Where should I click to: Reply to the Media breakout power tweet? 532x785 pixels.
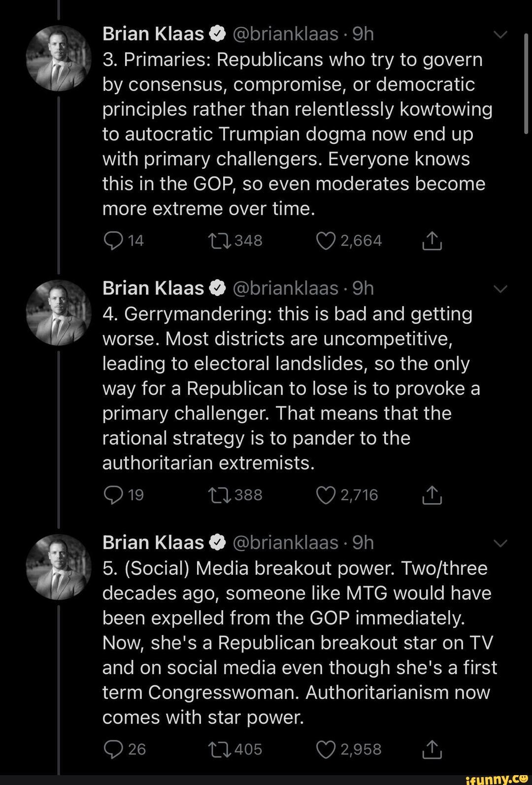[x=114, y=749]
